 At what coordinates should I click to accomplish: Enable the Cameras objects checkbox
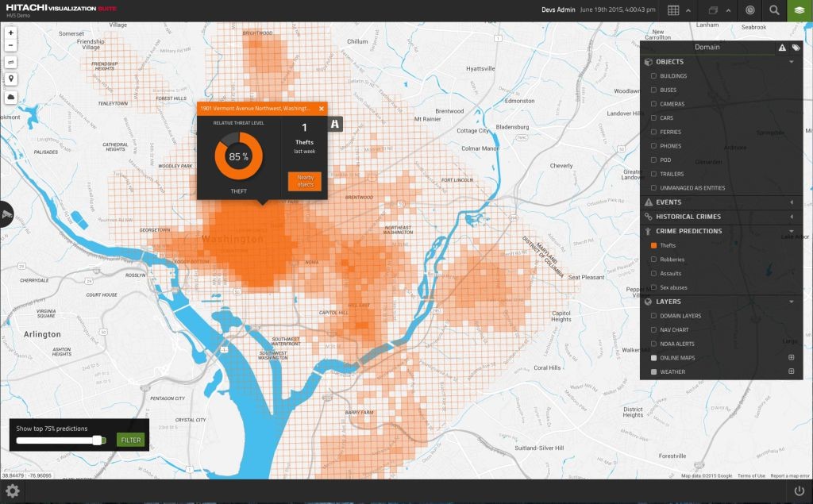point(653,104)
